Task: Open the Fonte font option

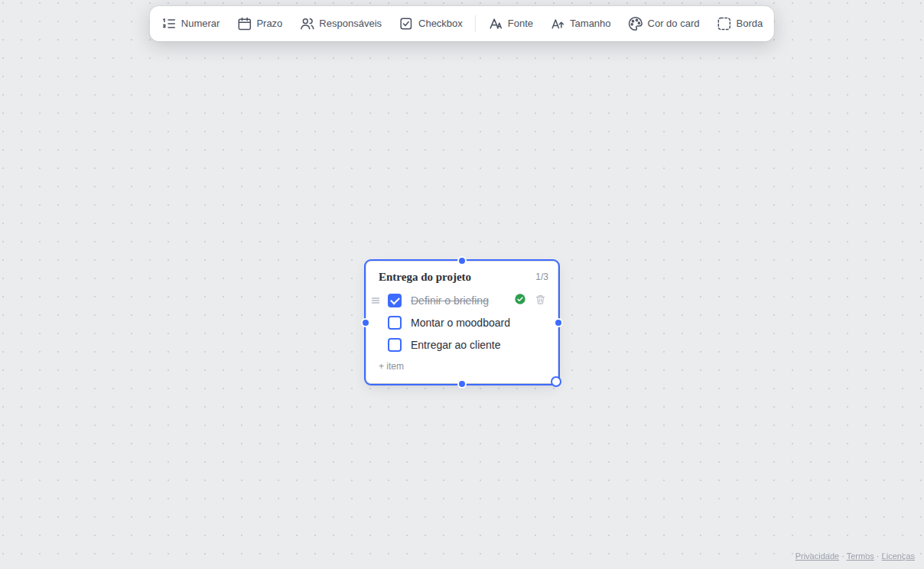Action: (512, 24)
